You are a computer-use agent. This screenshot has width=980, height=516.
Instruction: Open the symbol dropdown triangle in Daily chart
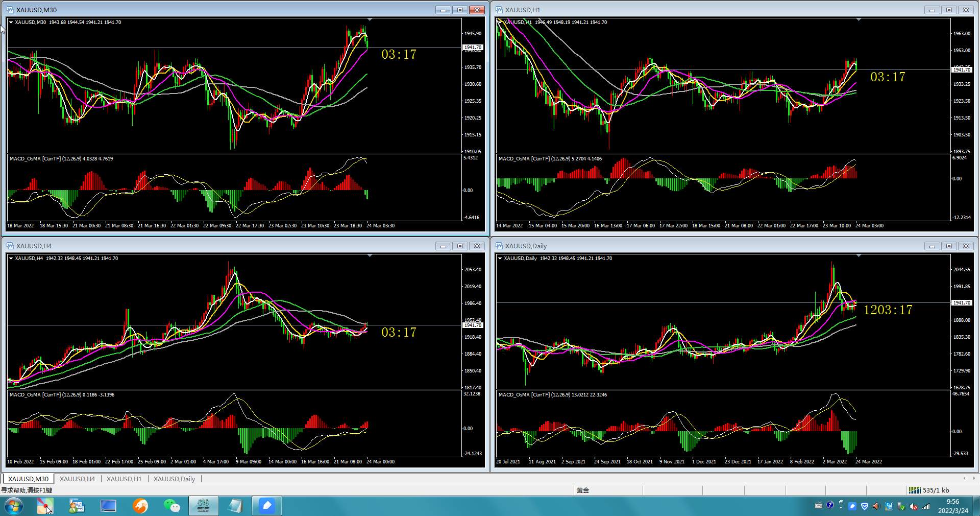[x=500, y=259]
